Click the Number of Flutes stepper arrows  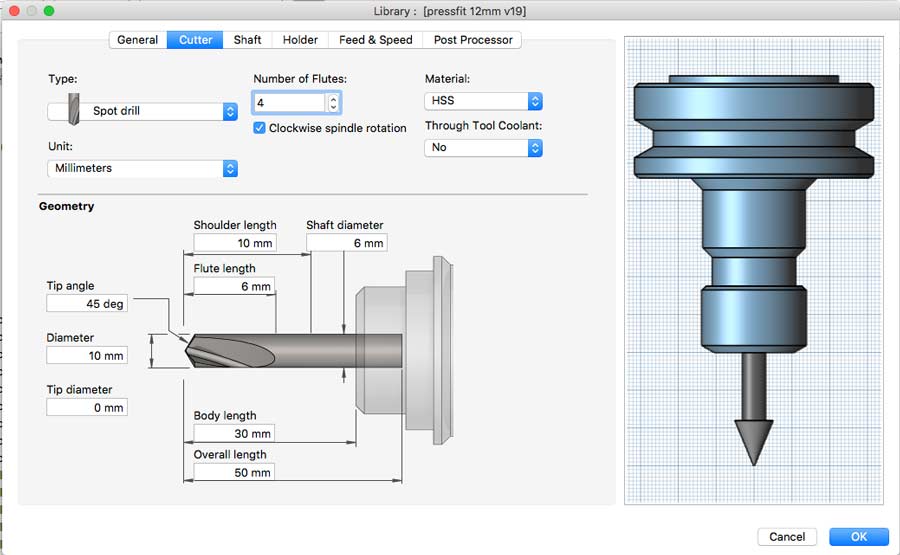pos(333,102)
